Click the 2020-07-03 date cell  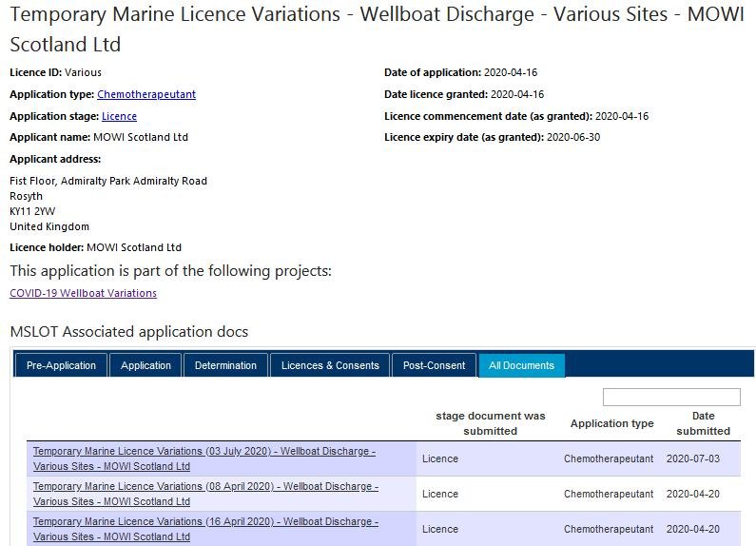pos(693,458)
